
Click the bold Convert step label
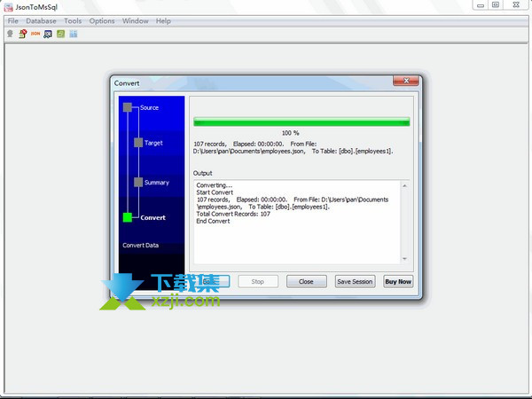[153, 218]
